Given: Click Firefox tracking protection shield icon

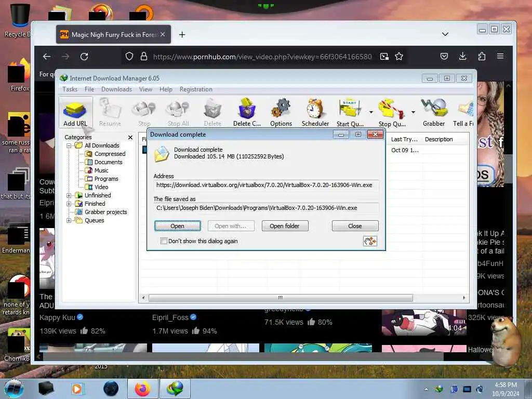Looking at the screenshot, I should 129,56.
